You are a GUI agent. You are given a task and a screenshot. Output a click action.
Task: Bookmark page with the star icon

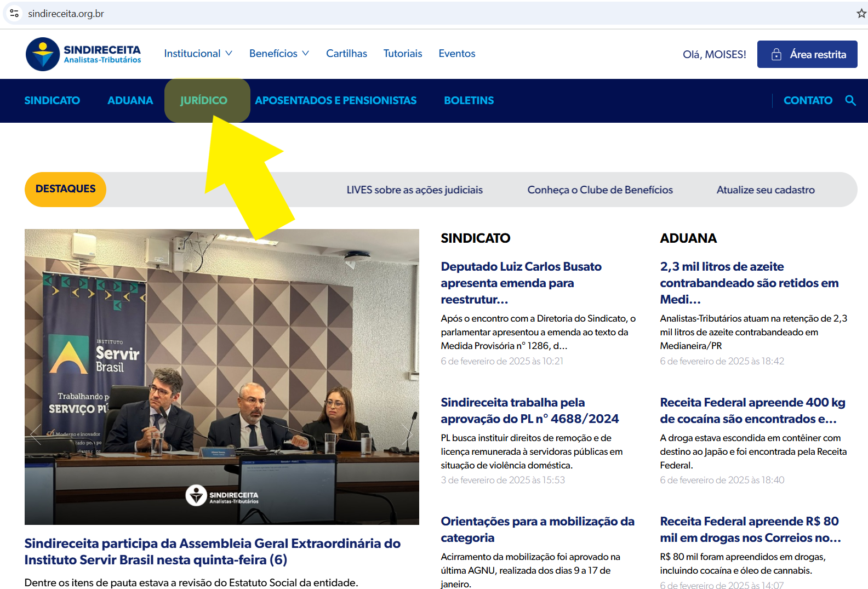861,14
